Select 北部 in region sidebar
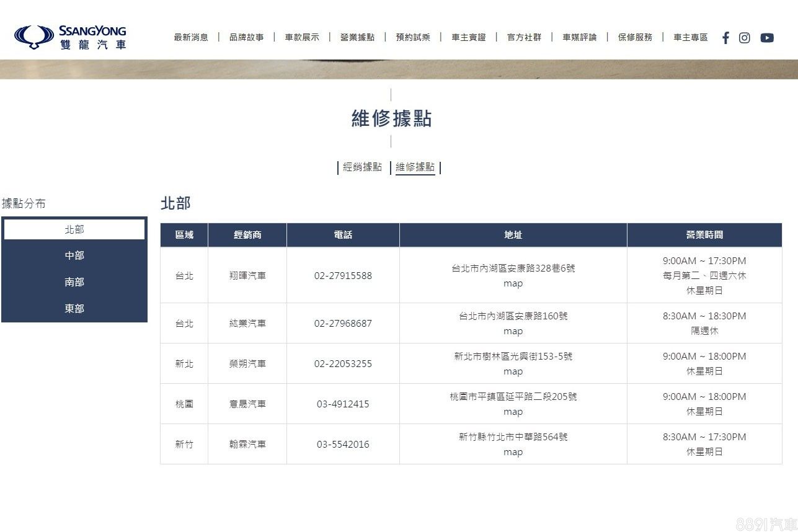The width and height of the screenshot is (798, 532). 74,229
